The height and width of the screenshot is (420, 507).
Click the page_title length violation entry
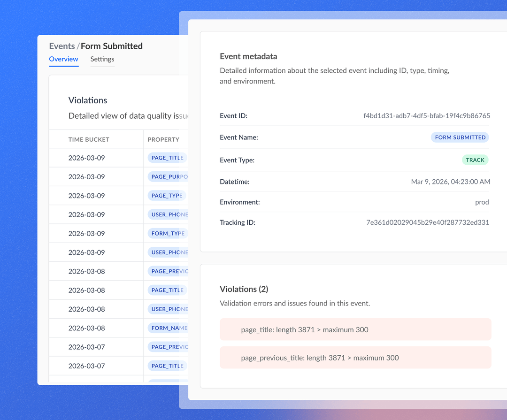tap(355, 329)
